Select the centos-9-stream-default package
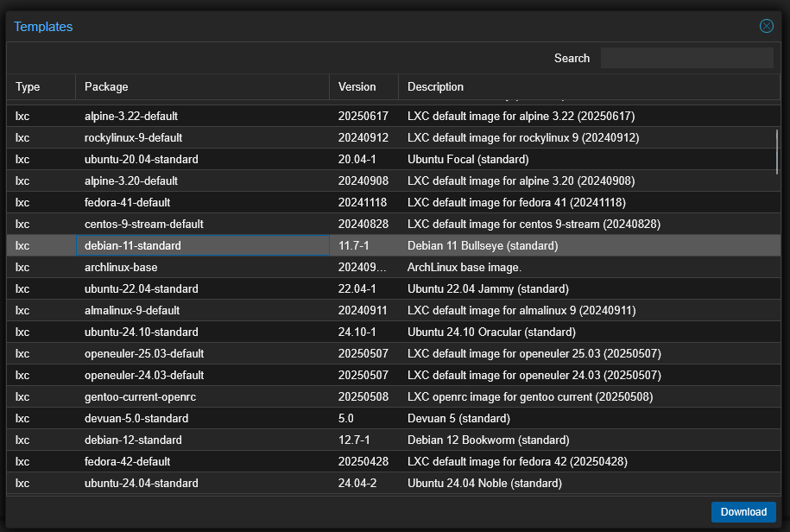790x532 pixels. (x=143, y=225)
